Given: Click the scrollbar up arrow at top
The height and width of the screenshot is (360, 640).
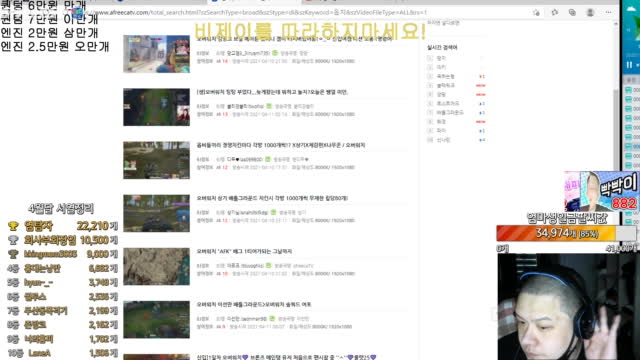Looking at the screenshot, I should pos(616,24).
